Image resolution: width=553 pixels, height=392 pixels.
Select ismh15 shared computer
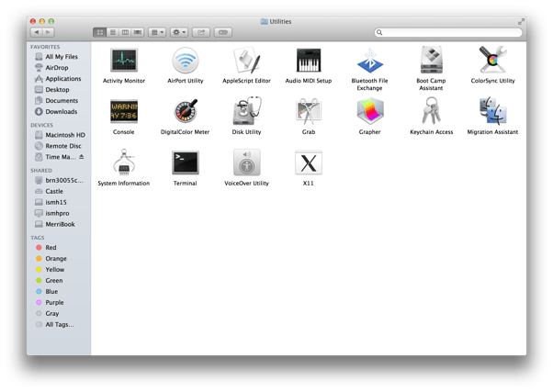click(59, 202)
